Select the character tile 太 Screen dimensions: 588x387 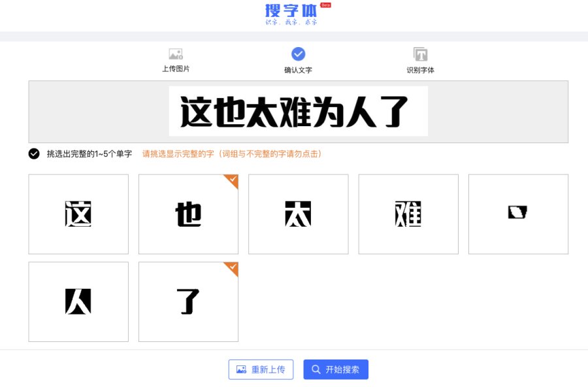point(298,214)
